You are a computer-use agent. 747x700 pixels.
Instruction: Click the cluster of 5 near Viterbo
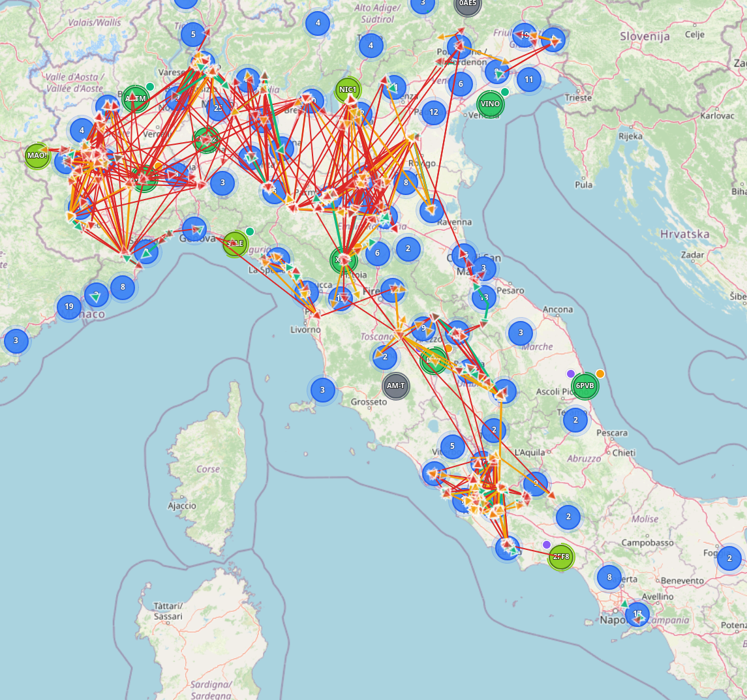coord(453,447)
